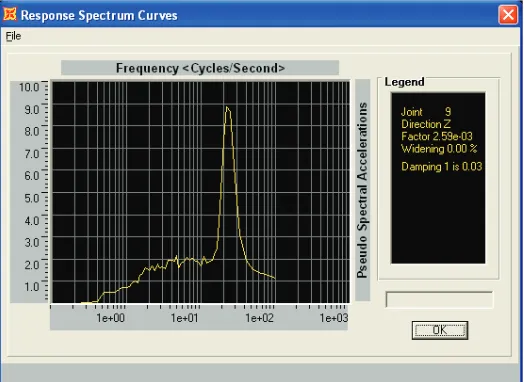This screenshot has width=524, height=382.
Task: Click the OK button
Action: click(x=440, y=330)
